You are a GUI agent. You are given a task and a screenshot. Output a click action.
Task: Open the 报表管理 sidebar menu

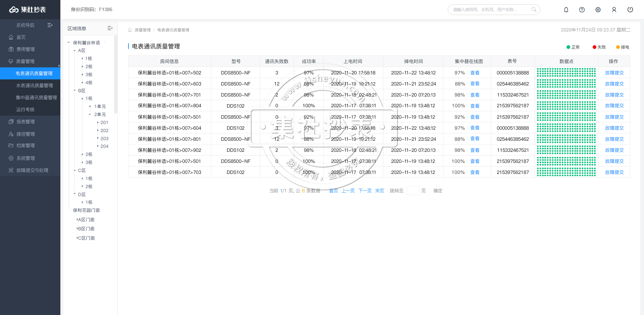(x=25, y=122)
